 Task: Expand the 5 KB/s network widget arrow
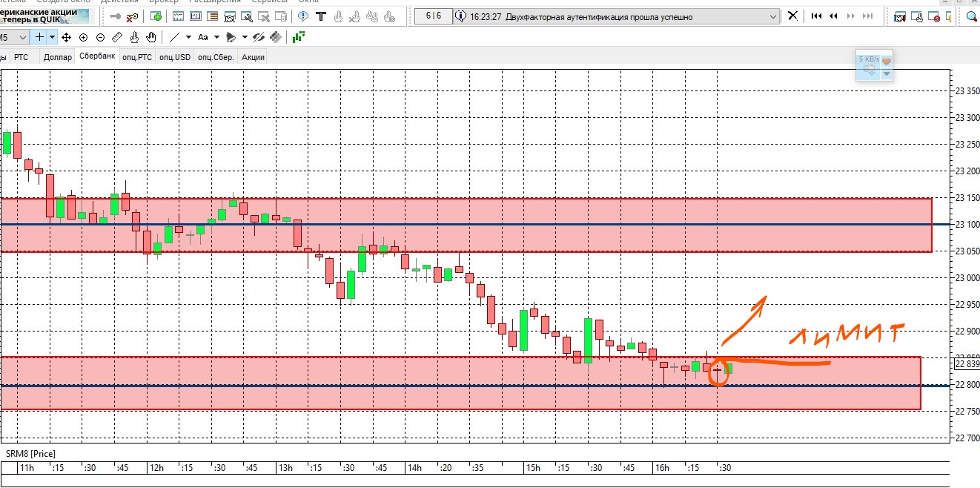pyautogui.click(x=886, y=73)
